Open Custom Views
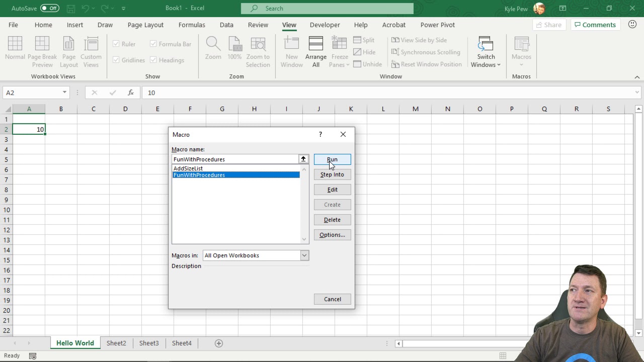The height and width of the screenshot is (362, 644). 91,52
